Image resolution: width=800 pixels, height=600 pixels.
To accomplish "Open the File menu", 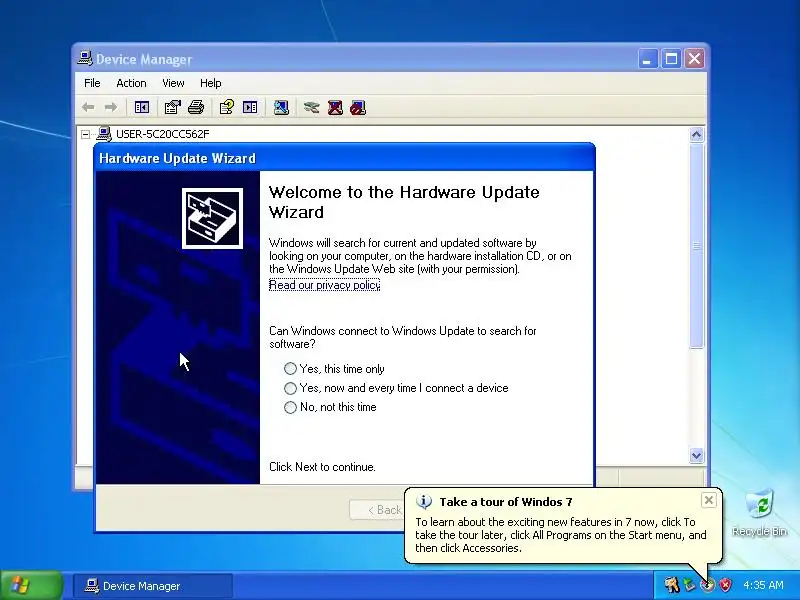I will coord(92,83).
